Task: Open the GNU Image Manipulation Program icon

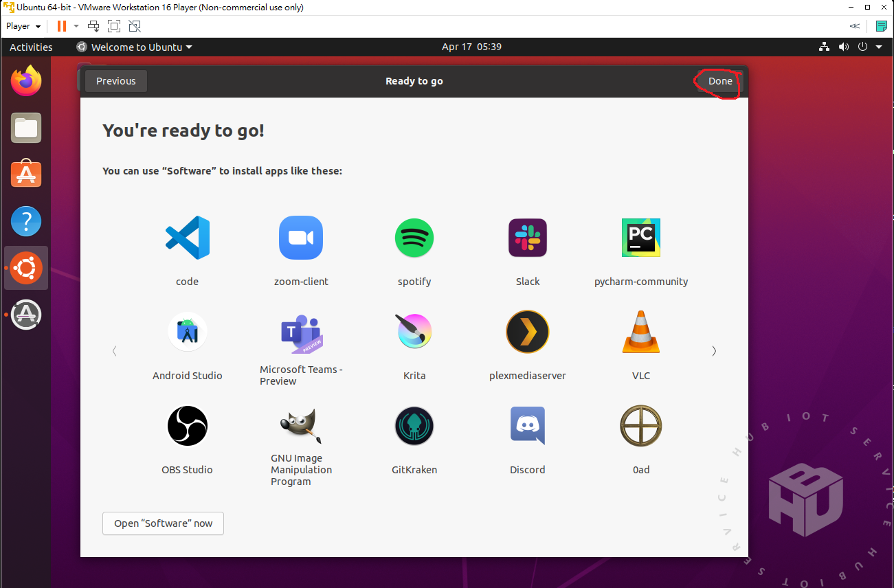Action: (301, 426)
